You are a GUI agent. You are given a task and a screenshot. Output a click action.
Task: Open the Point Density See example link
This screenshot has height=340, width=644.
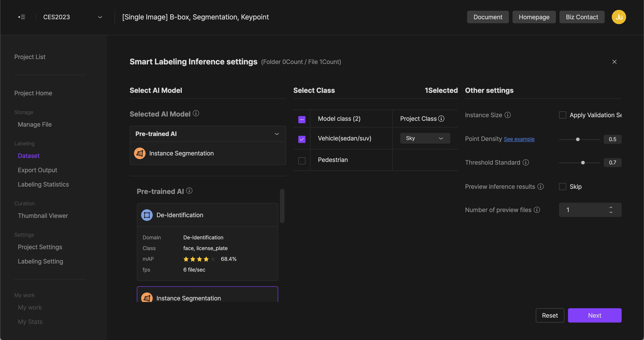point(519,139)
